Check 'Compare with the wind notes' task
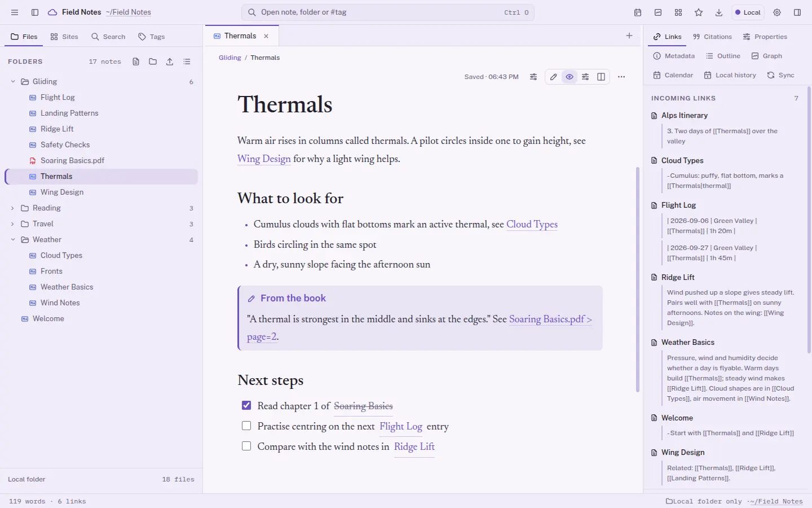 coord(246,446)
